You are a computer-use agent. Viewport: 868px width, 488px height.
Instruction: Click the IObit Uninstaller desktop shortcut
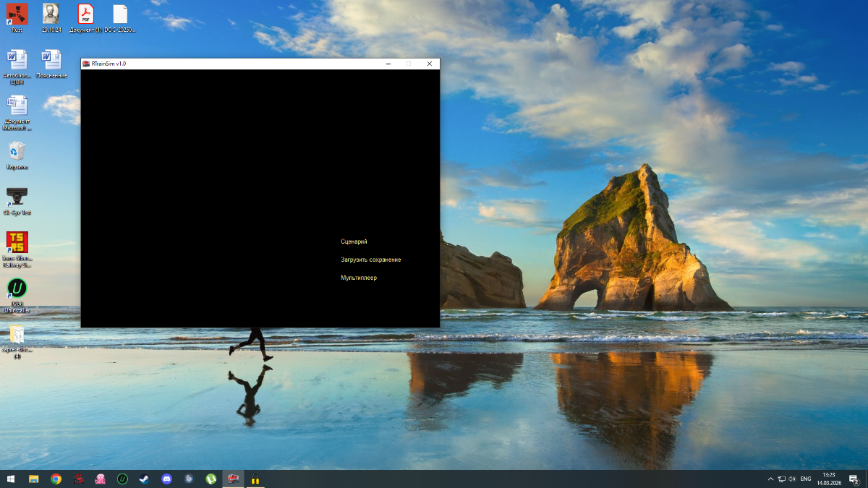(x=17, y=288)
